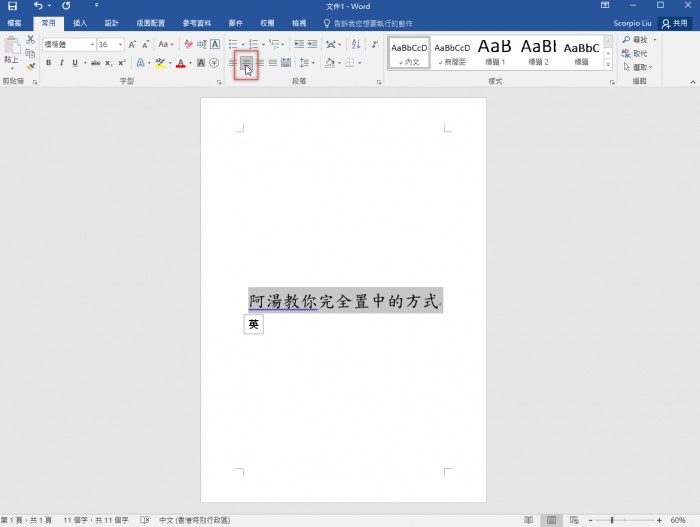Cut the selected text with scissors icon
Image resolution: width=700 pixels, height=527 pixels.
(x=30, y=40)
